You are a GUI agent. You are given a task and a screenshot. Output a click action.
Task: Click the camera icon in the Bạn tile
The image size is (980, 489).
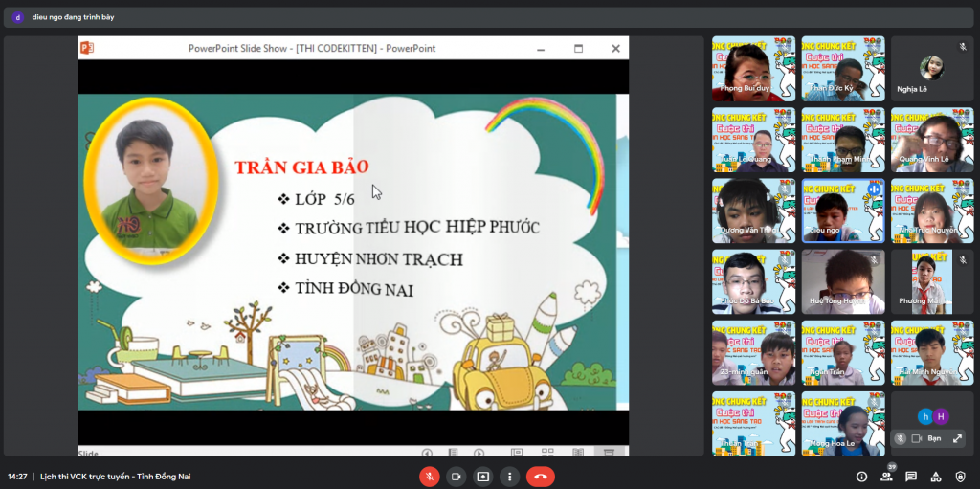pos(917,438)
